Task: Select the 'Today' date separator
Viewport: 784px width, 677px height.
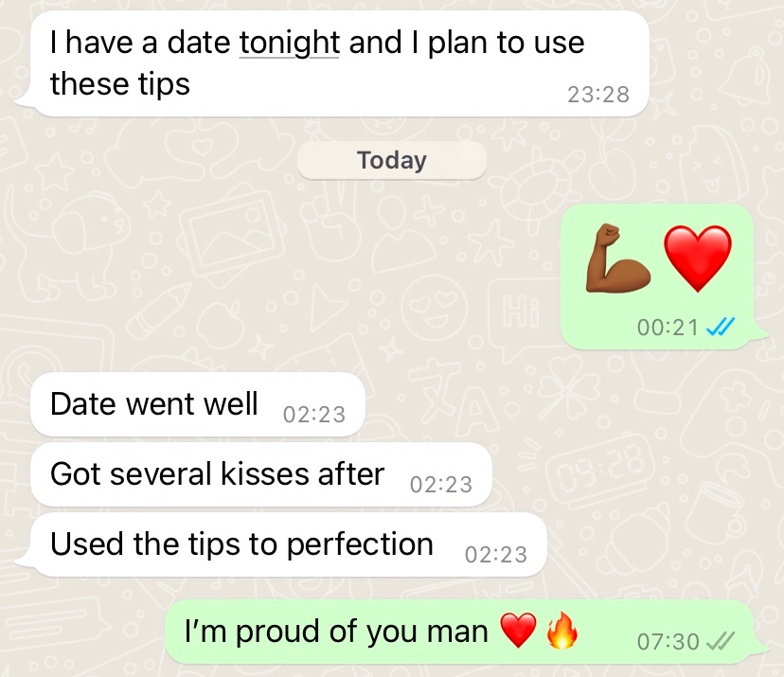Action: [x=391, y=161]
